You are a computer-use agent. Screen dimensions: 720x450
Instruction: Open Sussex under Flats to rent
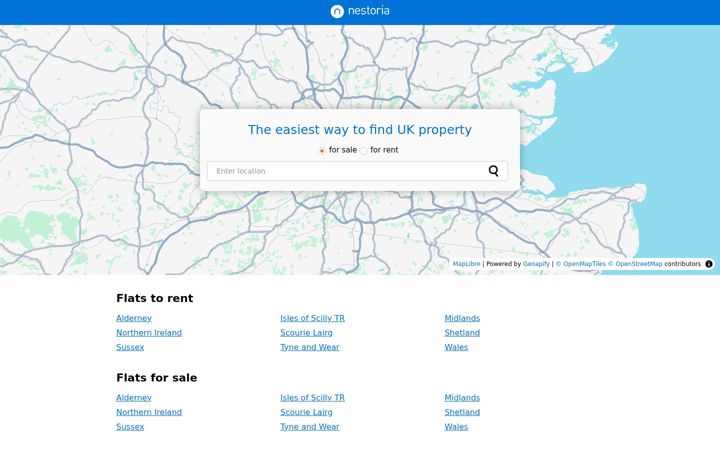[x=130, y=347]
